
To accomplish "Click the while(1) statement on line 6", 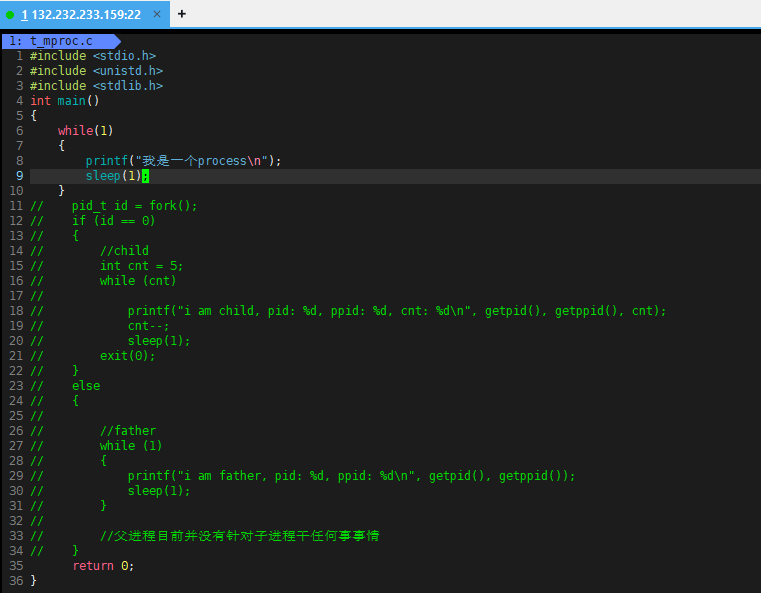I will (x=85, y=131).
